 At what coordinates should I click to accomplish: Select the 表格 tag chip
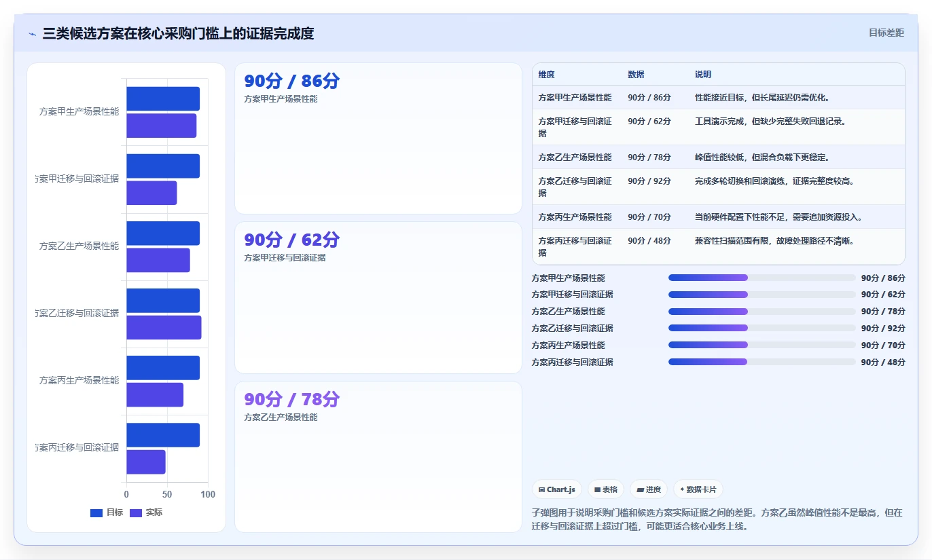coord(606,489)
